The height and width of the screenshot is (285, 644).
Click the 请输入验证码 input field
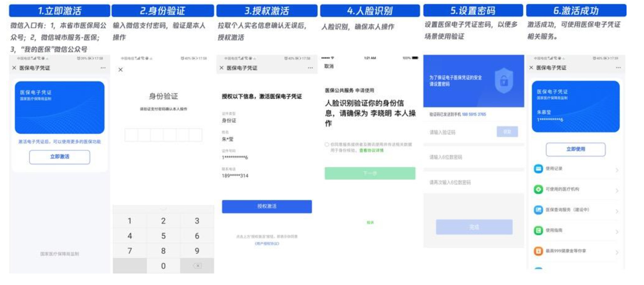pos(460,132)
